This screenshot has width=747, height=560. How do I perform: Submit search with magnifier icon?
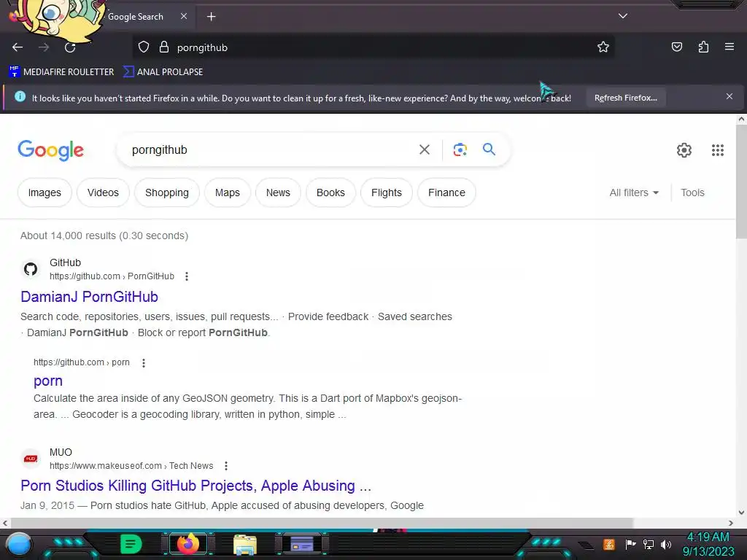[489, 149]
